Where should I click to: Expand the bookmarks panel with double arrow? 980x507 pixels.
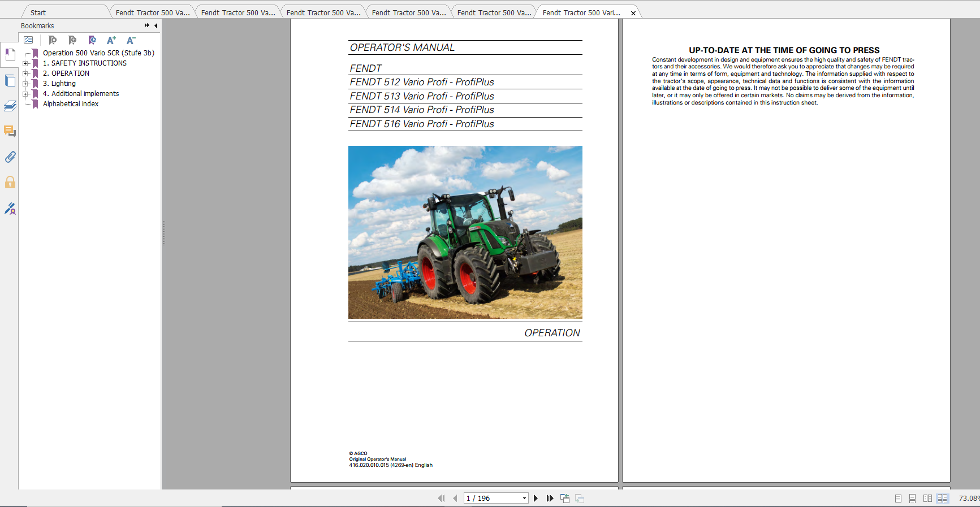(x=147, y=25)
